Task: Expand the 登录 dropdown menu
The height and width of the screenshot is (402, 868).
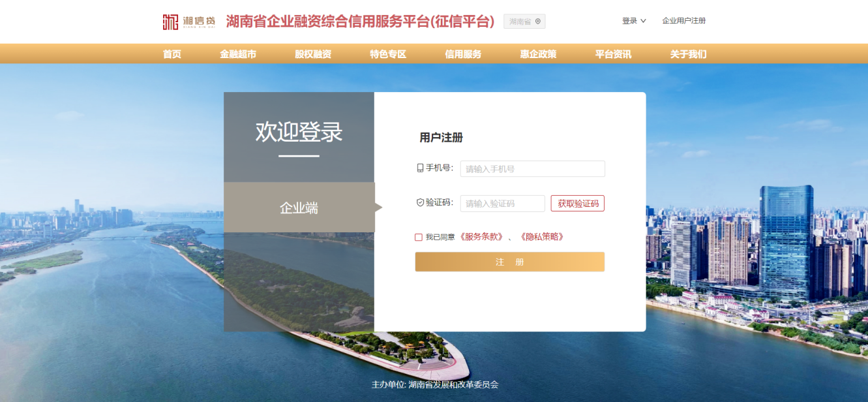Action: (x=634, y=21)
